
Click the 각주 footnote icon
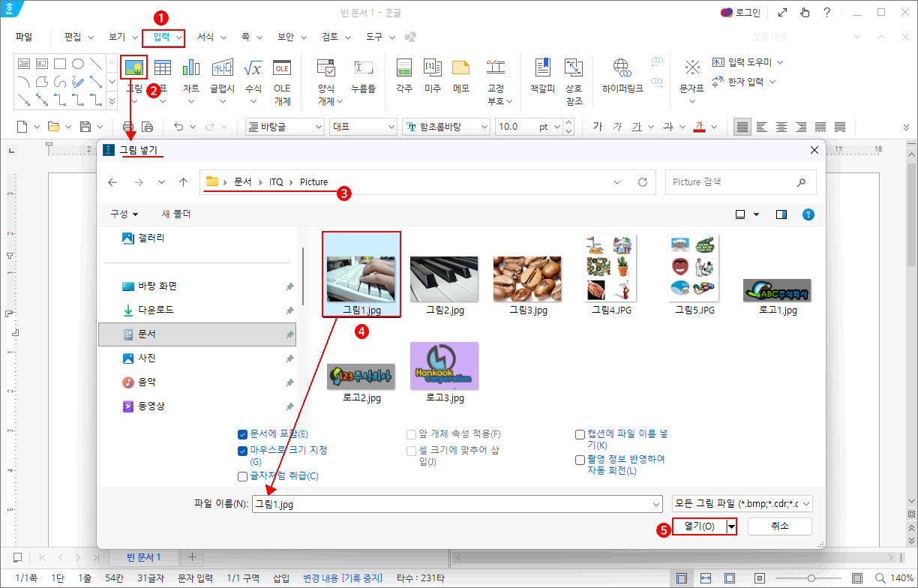tap(404, 68)
